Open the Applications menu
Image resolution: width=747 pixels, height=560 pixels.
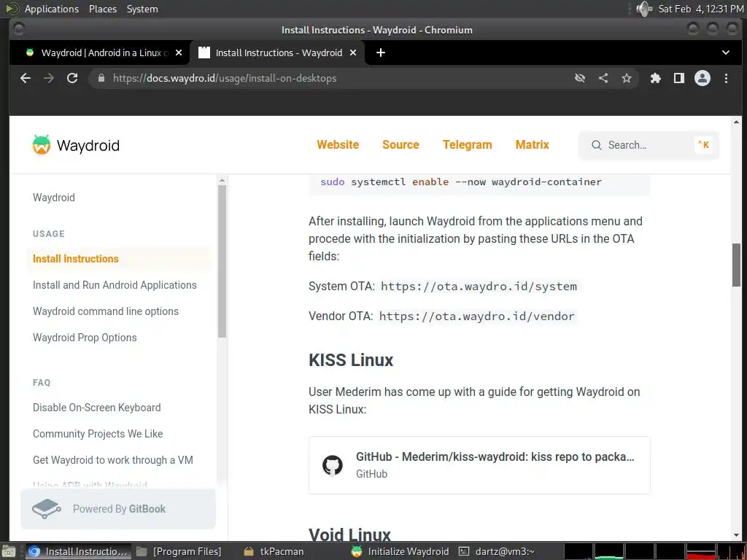click(52, 9)
